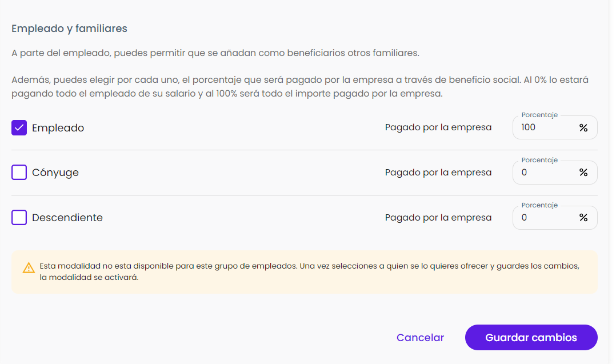
Task: Tick the Descendiente checkbox
Action: tap(19, 217)
